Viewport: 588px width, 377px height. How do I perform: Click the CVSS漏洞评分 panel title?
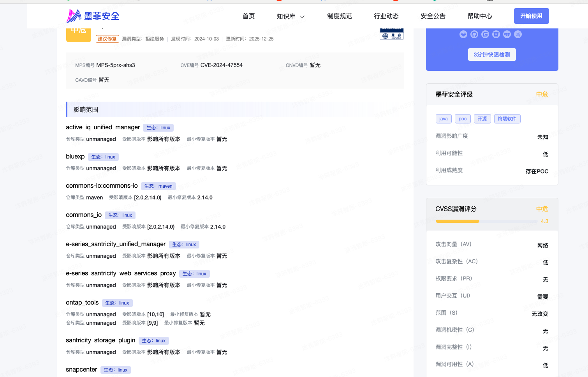pos(456,209)
